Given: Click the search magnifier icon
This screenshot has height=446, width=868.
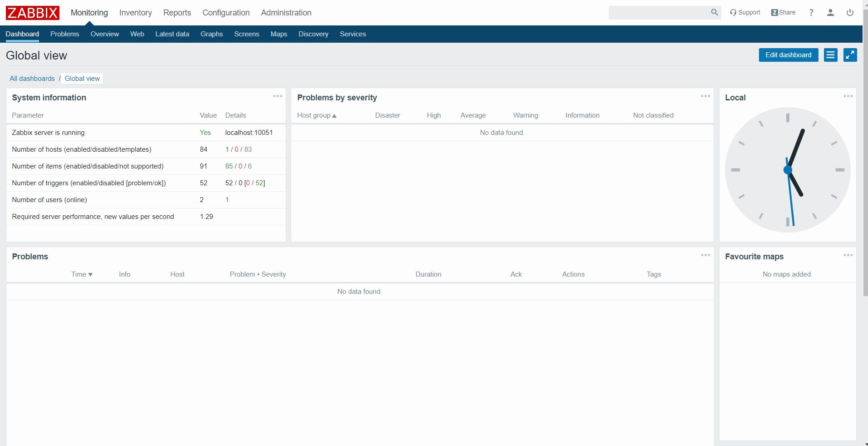Looking at the screenshot, I should point(715,13).
